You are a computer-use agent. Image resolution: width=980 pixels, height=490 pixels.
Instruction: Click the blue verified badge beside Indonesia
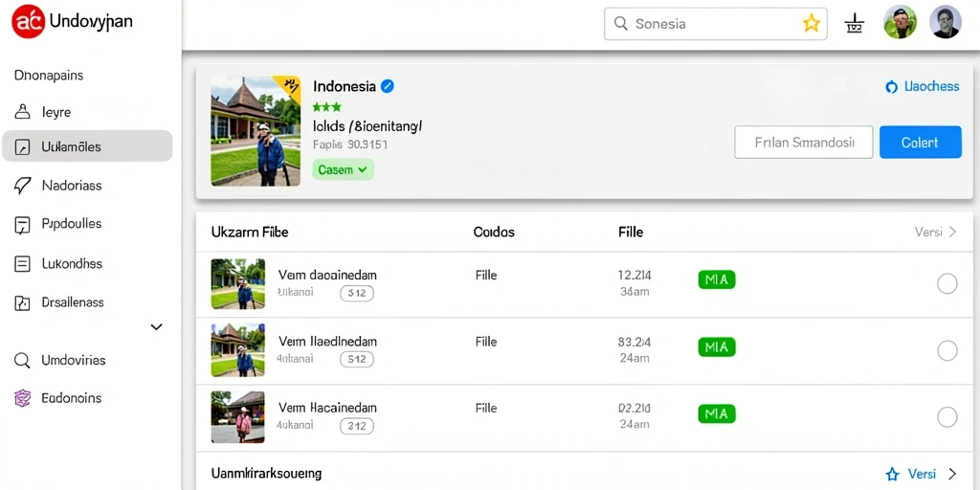tap(388, 86)
